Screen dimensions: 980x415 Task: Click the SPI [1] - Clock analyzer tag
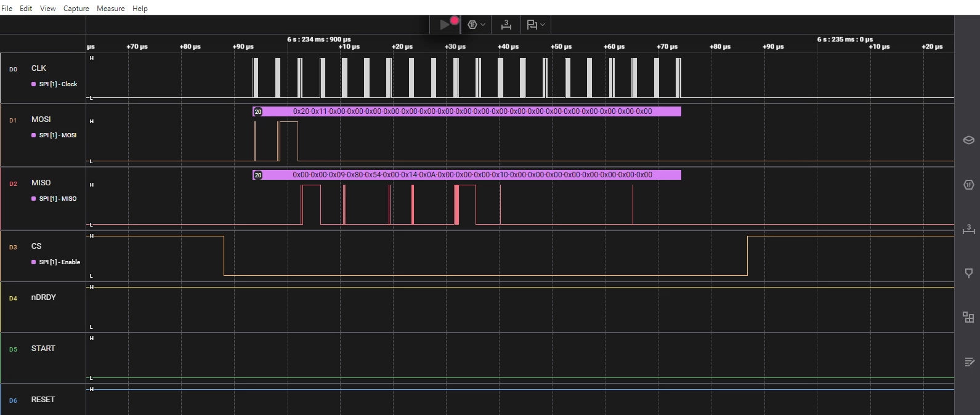coord(58,84)
